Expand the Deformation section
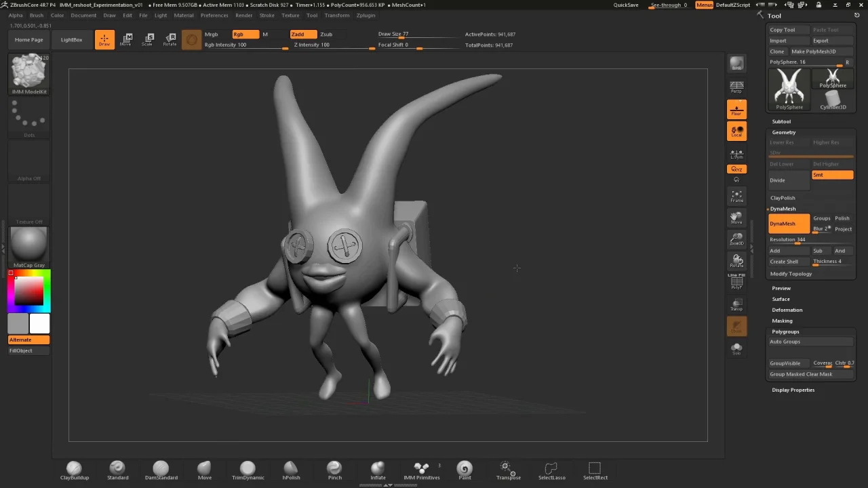Viewport: 868px width, 488px height. pyautogui.click(x=787, y=310)
